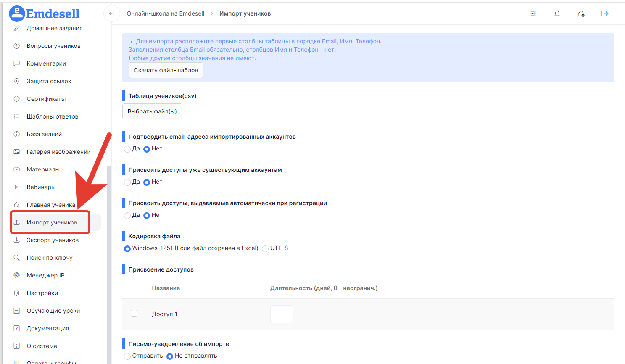Click Выбрать файл(ы) button
625x364 pixels.
point(152,111)
